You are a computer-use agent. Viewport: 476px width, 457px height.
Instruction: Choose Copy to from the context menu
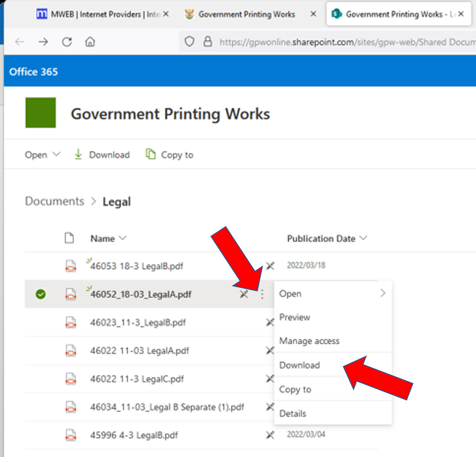pyautogui.click(x=333, y=389)
